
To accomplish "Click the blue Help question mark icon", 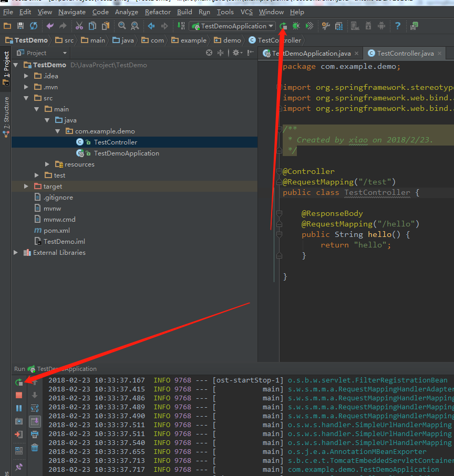I will click(398, 26).
